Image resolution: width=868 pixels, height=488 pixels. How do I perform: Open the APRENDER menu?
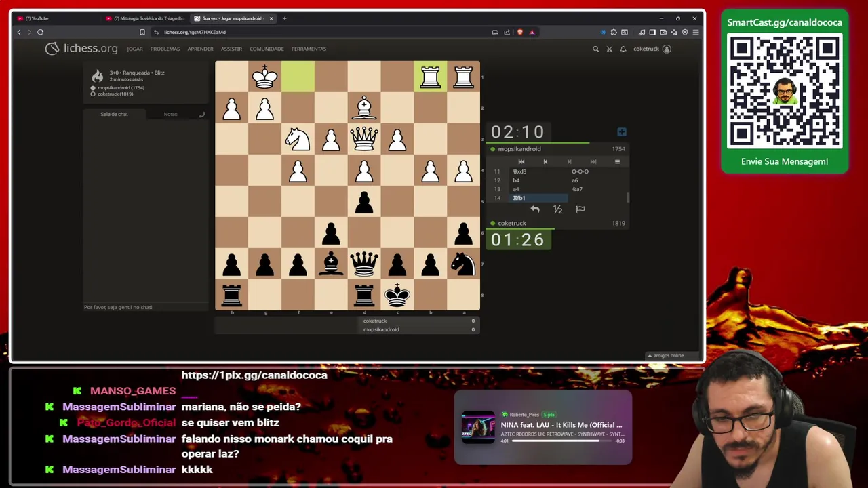(x=200, y=49)
